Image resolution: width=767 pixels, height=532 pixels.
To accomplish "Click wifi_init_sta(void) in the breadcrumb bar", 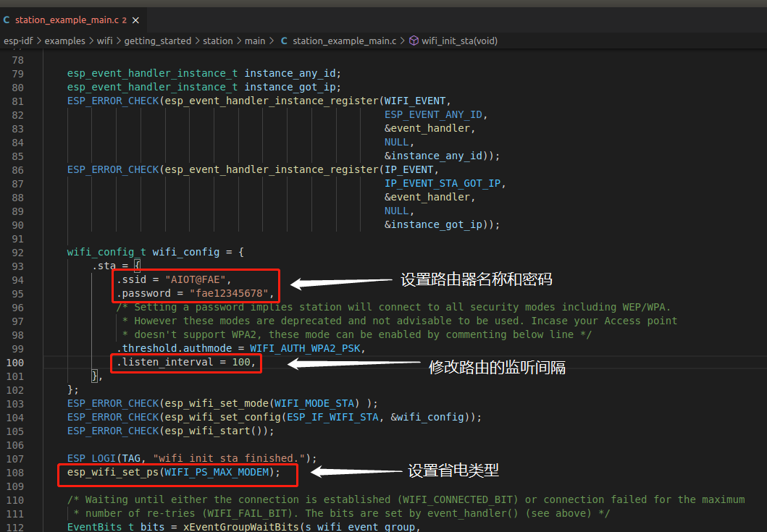I will [461, 41].
